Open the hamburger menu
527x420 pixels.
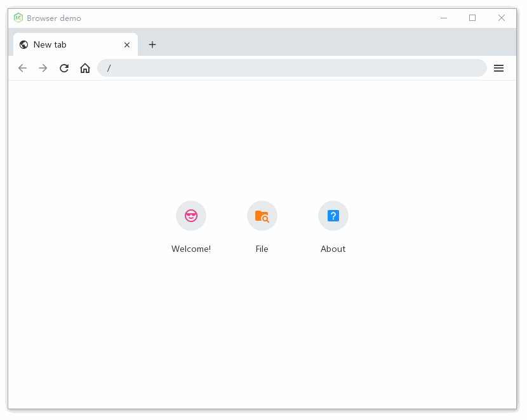(x=499, y=68)
